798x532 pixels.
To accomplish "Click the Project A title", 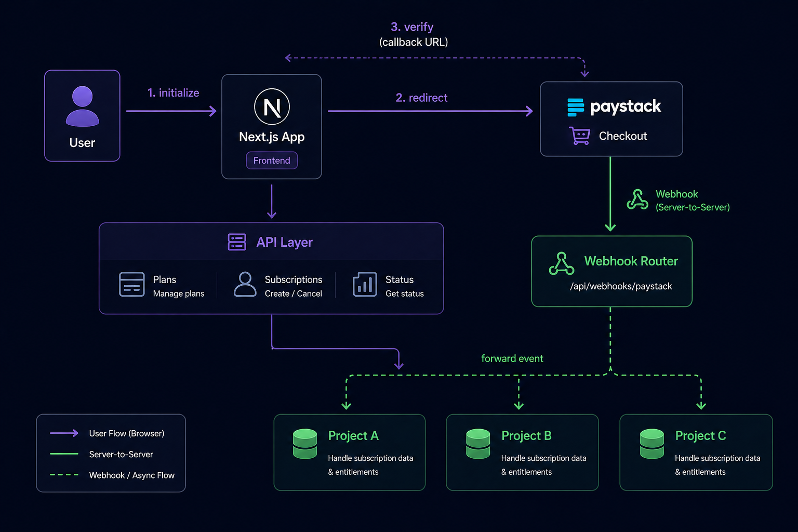I will coord(353,436).
